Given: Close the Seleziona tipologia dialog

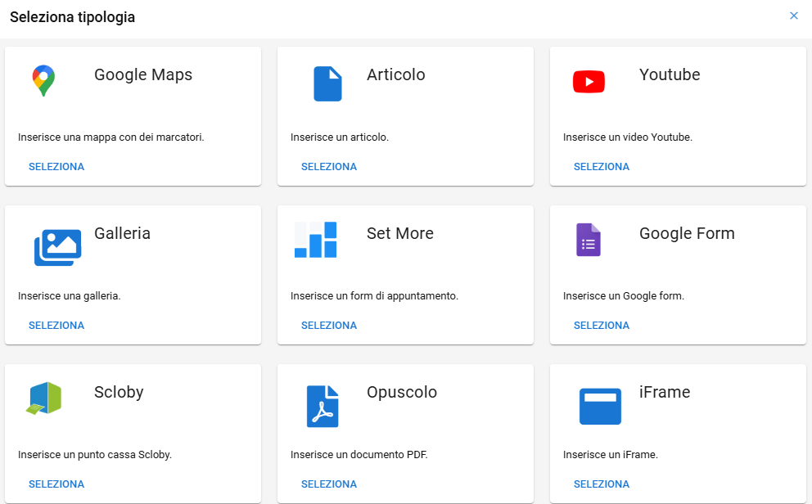Looking at the screenshot, I should (x=793, y=16).
